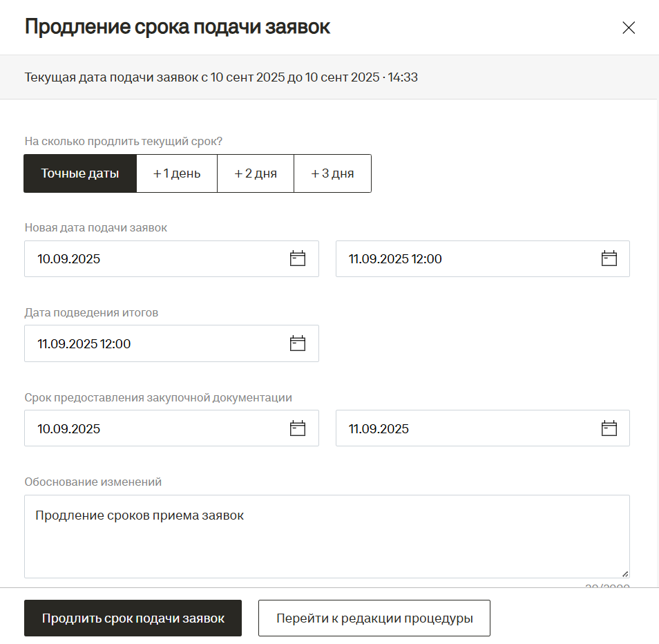Viewport: 659px width, 644px height.
Task: Open calendar for application submission end date
Action: tap(609, 259)
